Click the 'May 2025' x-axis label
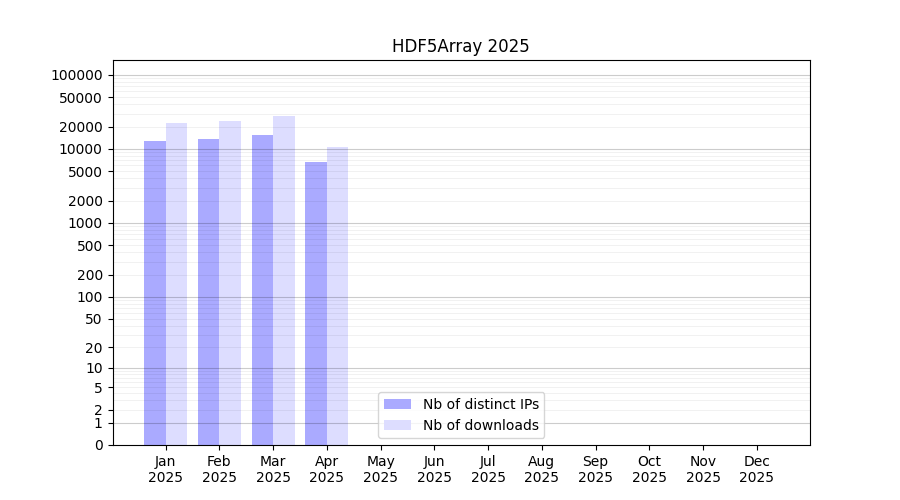 [x=381, y=469]
